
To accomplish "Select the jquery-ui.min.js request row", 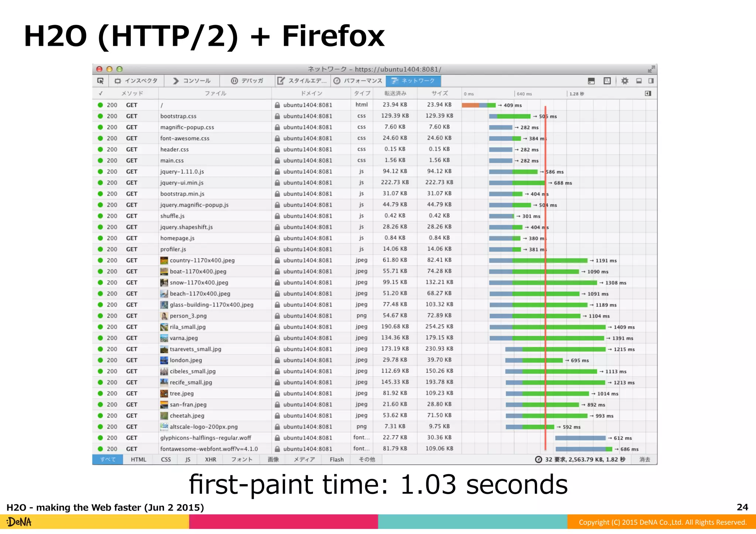I will click(x=182, y=183).
